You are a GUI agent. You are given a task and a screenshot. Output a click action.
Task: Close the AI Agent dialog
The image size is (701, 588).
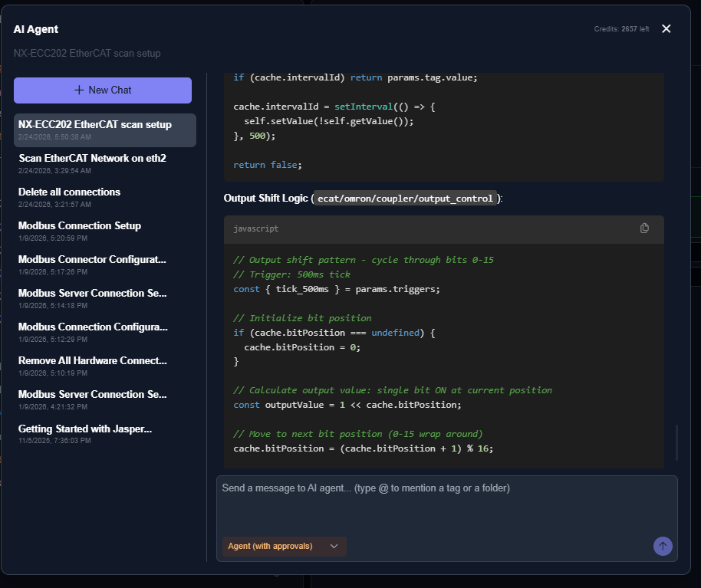[666, 29]
